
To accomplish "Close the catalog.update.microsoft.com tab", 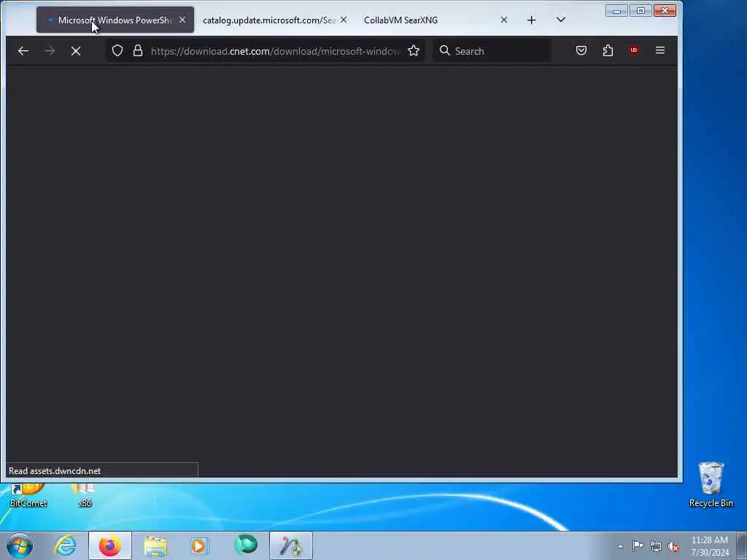I will tap(344, 20).
